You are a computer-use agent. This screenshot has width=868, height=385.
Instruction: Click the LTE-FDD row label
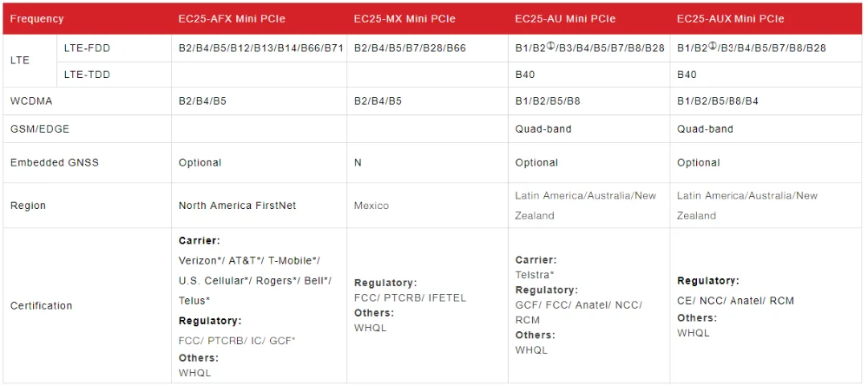tap(87, 48)
